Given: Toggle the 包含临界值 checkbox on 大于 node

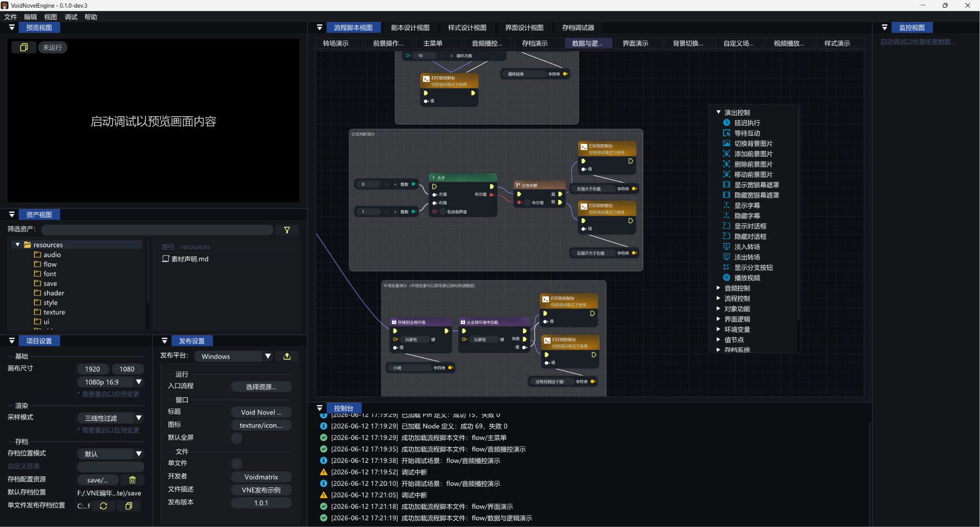Looking at the screenshot, I should pyautogui.click(x=443, y=212).
